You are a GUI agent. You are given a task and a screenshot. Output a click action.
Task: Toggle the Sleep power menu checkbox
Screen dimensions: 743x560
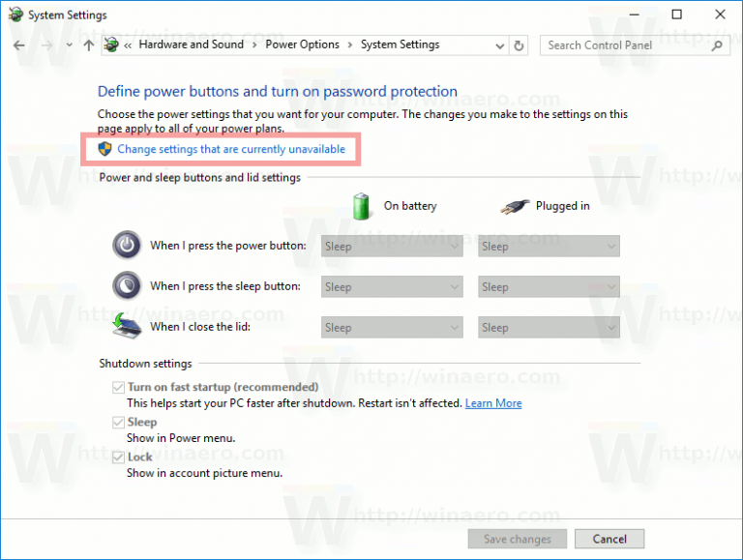tap(118, 422)
